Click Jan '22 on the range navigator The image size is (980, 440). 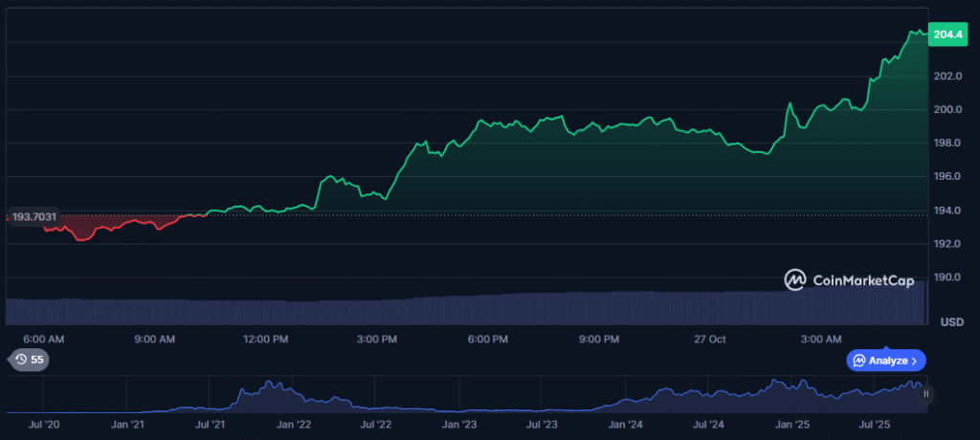(x=294, y=422)
